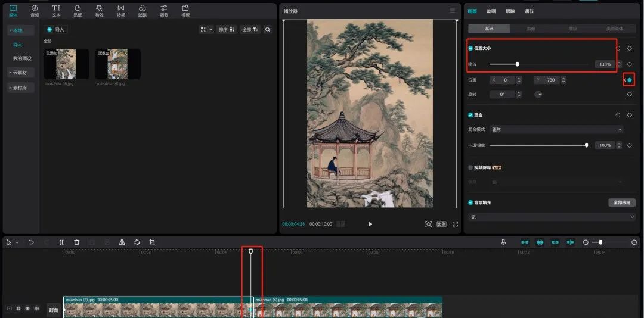Open the 全部 filter dropdown

click(250, 30)
